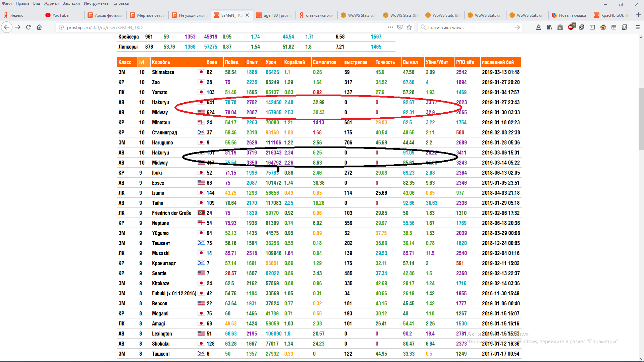Select the Fubuki (< 01.12.2016) ship name

tap(174, 294)
